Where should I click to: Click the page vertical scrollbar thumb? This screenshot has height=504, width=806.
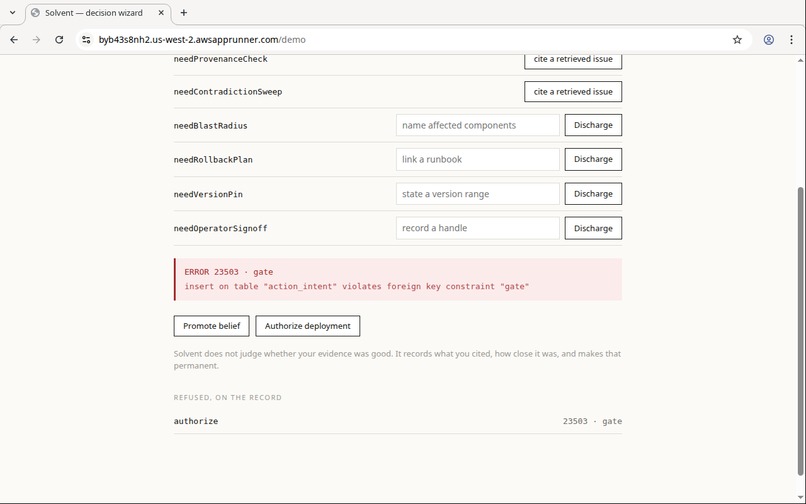[x=800, y=332]
